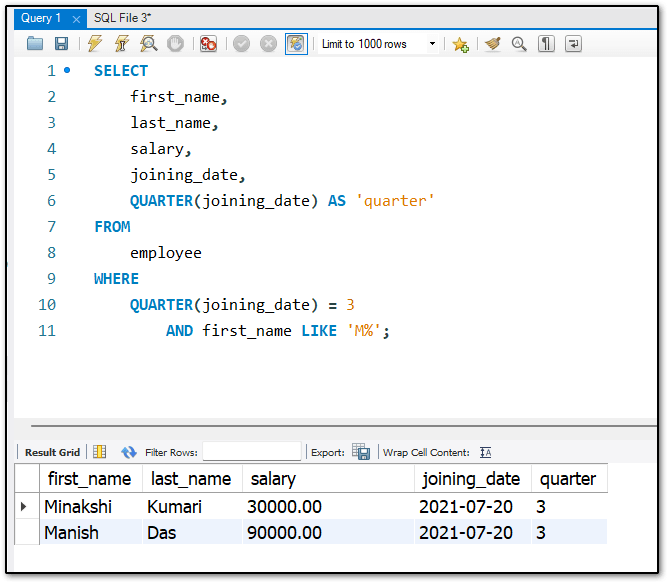The height and width of the screenshot is (583, 668).
Task: Place cursor on WHERE keyword
Action: click(x=116, y=279)
